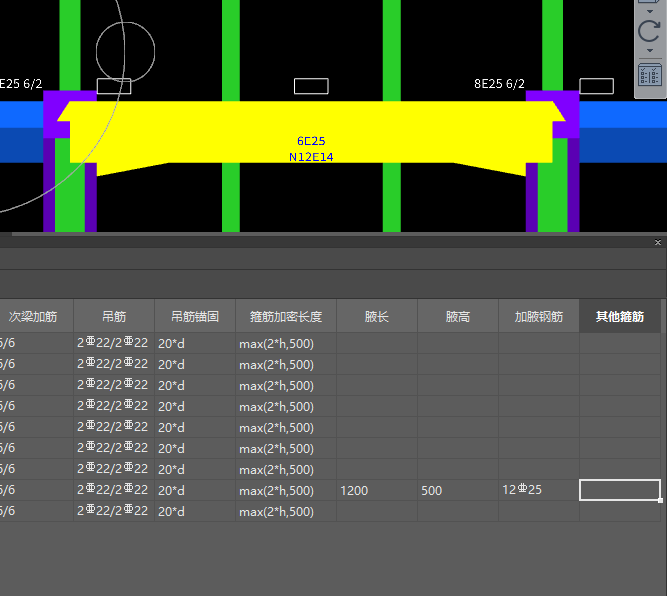Click max(2*h,500) in the row with 1200

(286, 490)
